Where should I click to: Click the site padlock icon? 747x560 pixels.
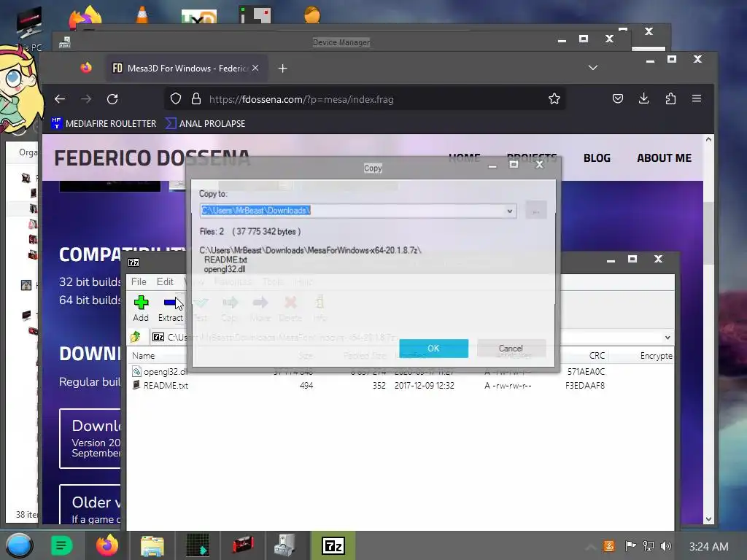tap(196, 99)
